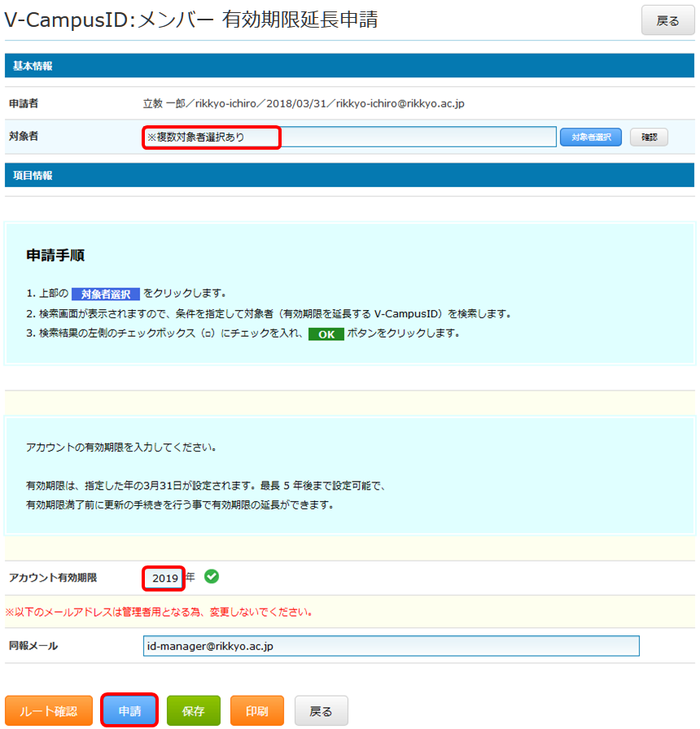Click the 申請者 row label
Screen dimensions: 700x729
[24, 103]
